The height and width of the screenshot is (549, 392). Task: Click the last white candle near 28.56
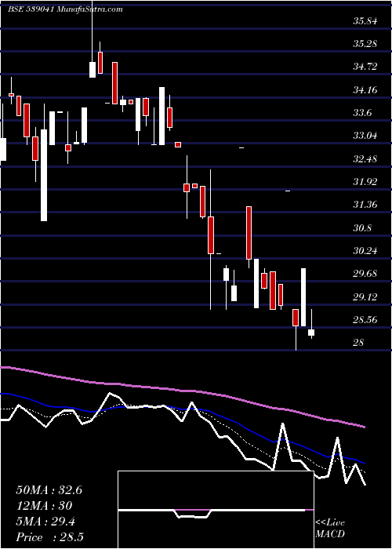click(311, 333)
